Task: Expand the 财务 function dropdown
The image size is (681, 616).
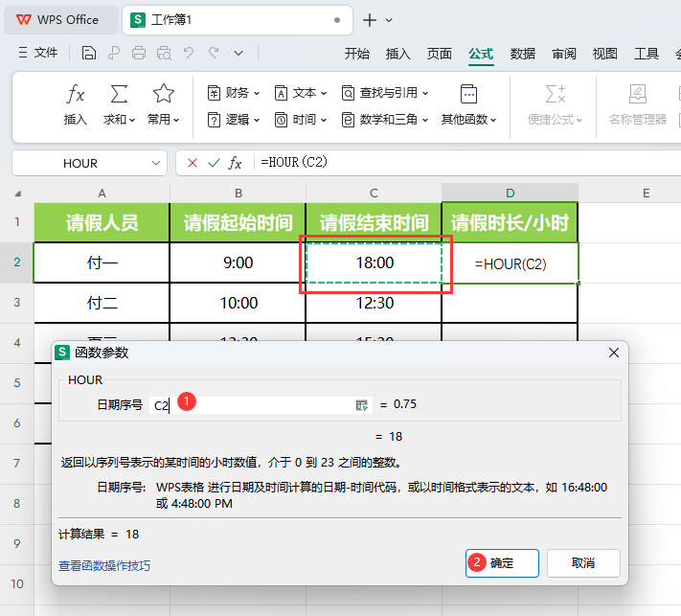Action: pos(234,93)
